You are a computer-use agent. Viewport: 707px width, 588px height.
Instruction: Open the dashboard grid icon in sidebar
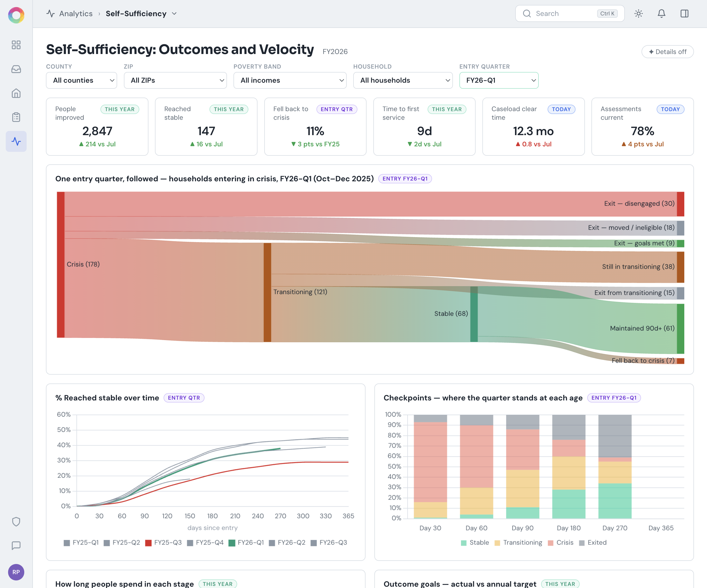pyautogui.click(x=16, y=45)
